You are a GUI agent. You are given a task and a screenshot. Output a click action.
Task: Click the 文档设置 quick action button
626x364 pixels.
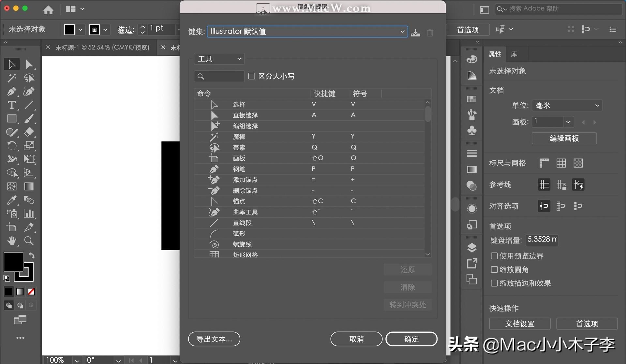click(520, 324)
